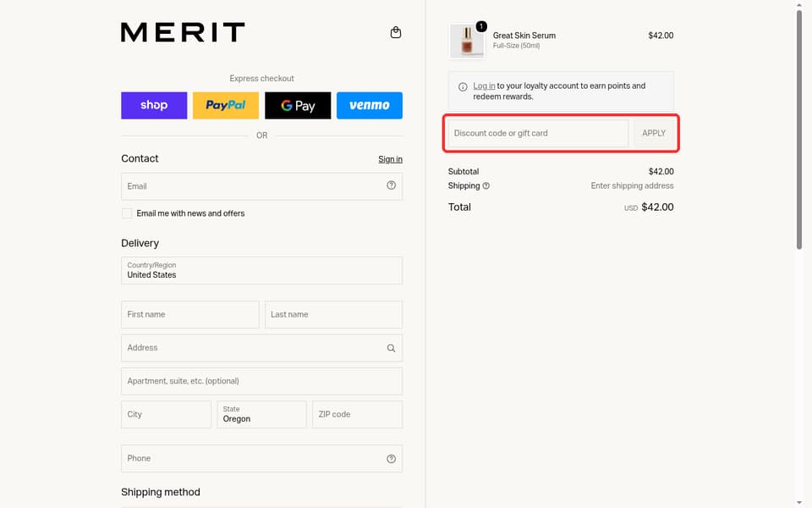Screen dimensions: 812x508
Task: Pay with Shop Pay express button
Action: [x=154, y=105]
